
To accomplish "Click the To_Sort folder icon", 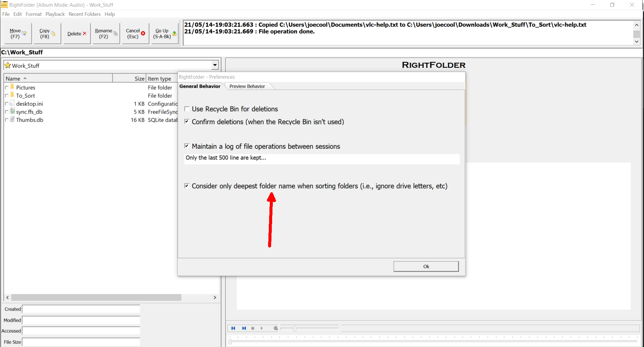I will [x=12, y=95].
